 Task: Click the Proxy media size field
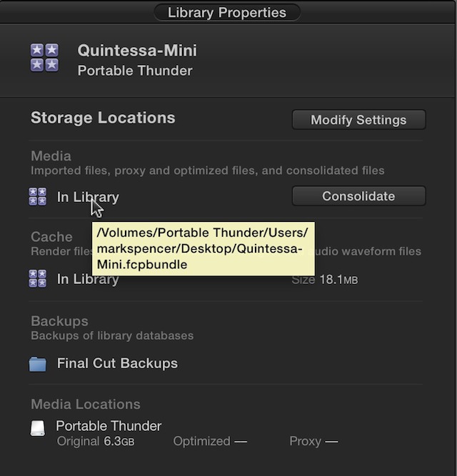[x=313, y=442]
